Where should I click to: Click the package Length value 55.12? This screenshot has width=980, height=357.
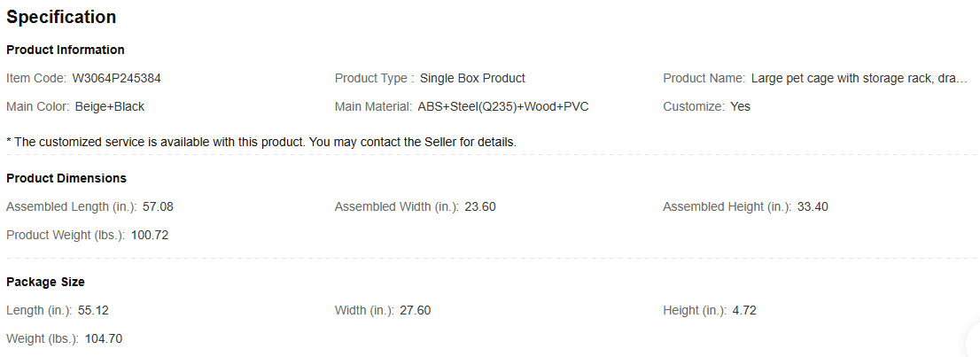(94, 311)
